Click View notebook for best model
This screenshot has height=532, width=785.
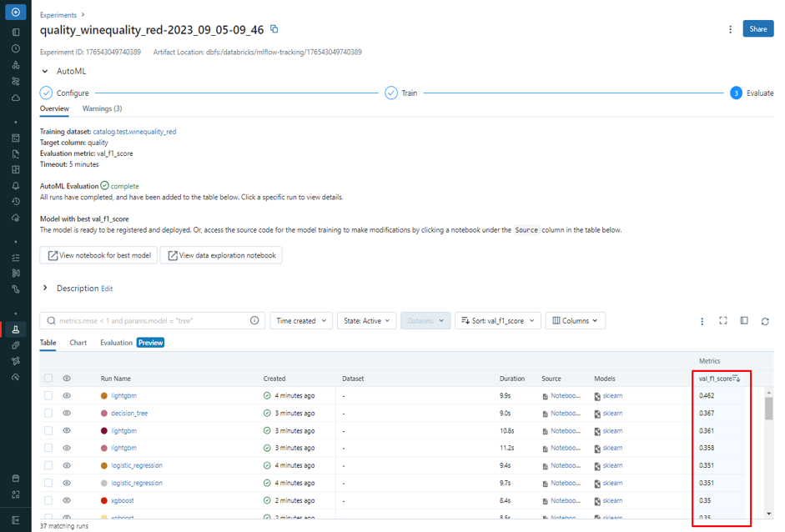click(x=98, y=255)
